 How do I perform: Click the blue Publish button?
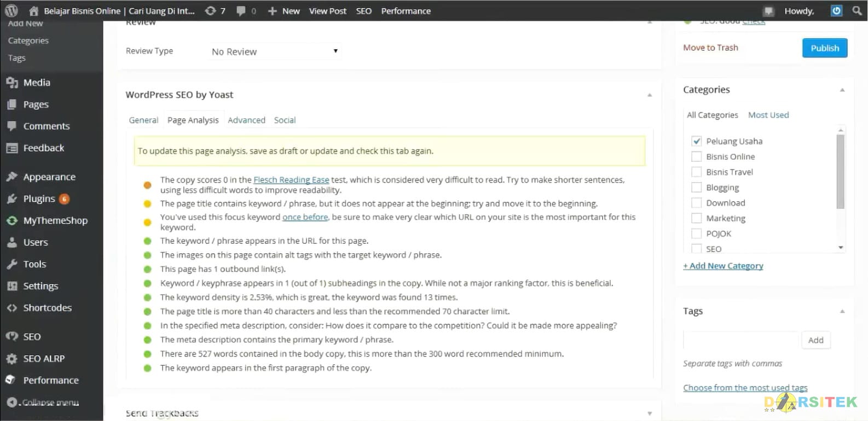click(825, 48)
